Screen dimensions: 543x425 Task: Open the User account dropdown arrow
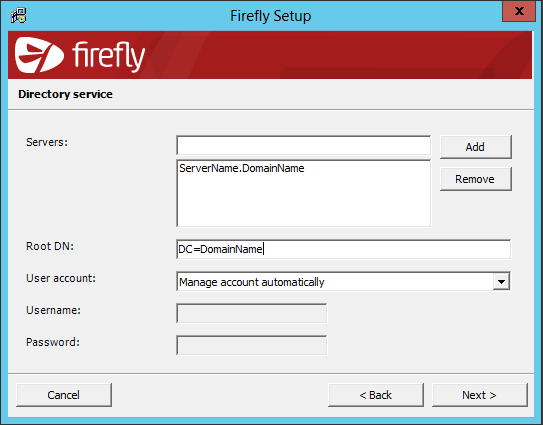501,282
